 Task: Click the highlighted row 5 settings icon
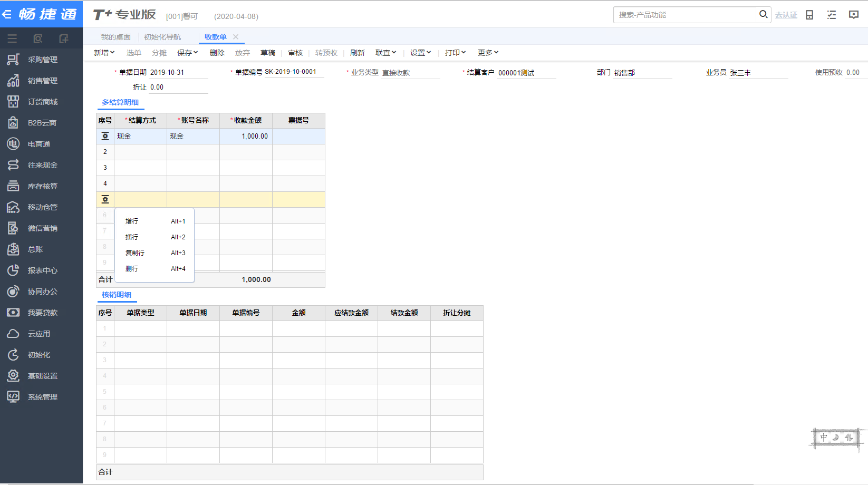tap(105, 199)
